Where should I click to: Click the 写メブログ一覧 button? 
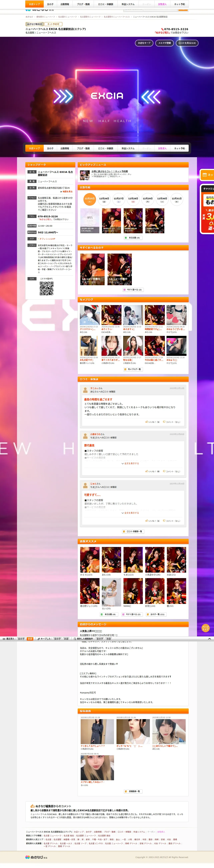click(133, 369)
